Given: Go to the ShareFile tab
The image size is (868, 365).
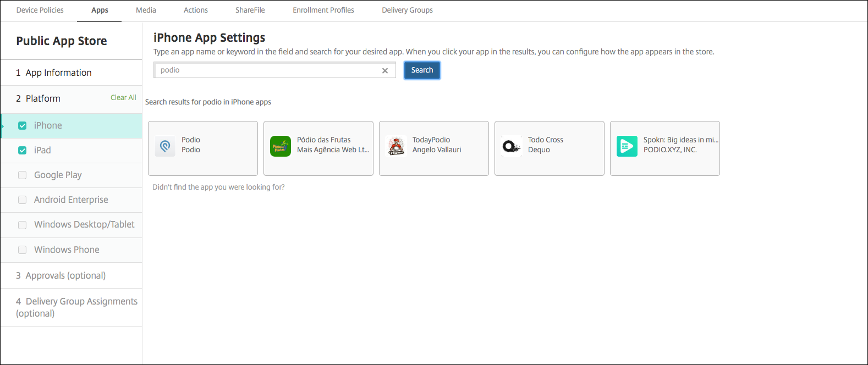Looking at the screenshot, I should (x=250, y=10).
